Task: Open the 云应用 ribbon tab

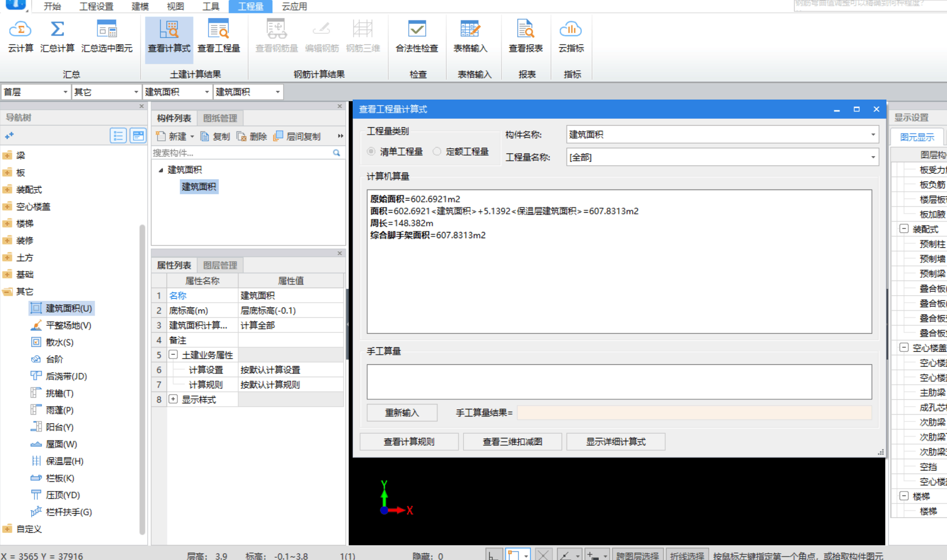Action: tap(294, 6)
